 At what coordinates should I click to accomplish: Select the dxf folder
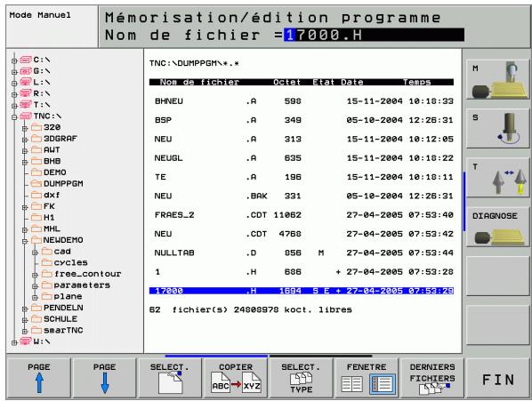45,195
